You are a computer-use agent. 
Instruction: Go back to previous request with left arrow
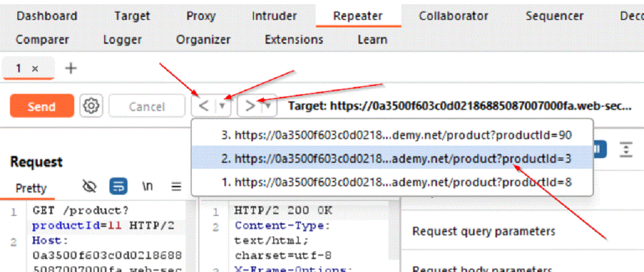coord(203,106)
